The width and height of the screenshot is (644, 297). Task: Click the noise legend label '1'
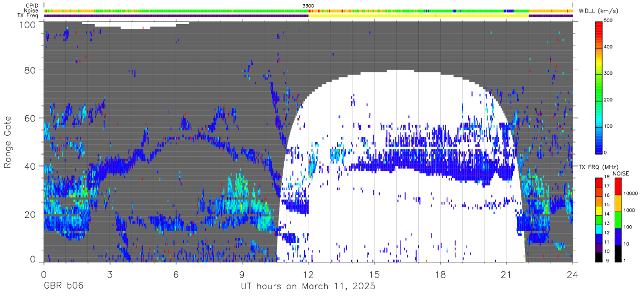click(626, 261)
